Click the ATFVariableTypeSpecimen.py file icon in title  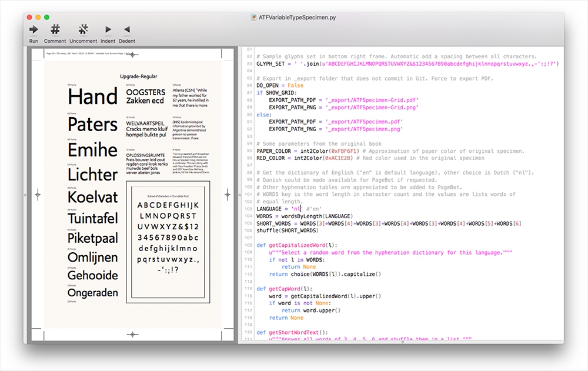[254, 17]
